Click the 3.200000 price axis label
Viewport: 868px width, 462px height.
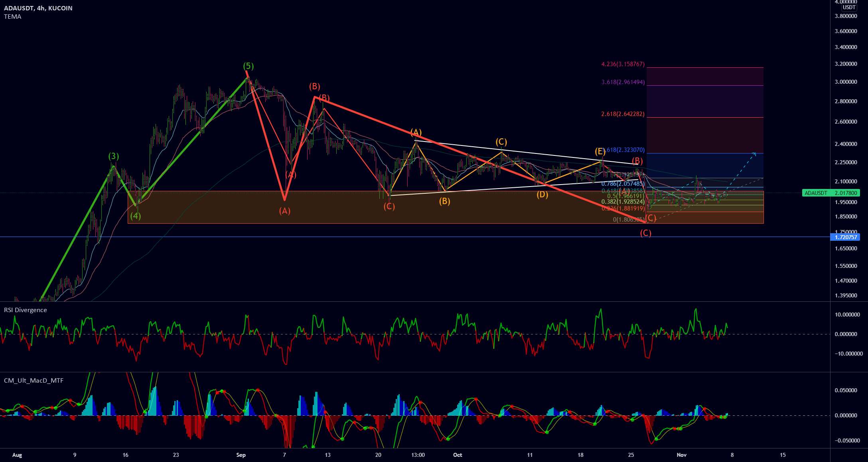[846, 64]
